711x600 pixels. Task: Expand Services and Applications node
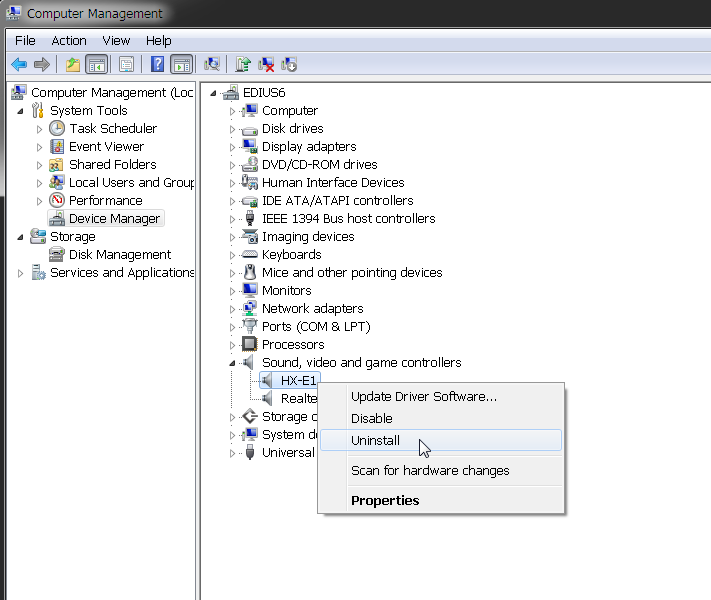click(x=20, y=273)
